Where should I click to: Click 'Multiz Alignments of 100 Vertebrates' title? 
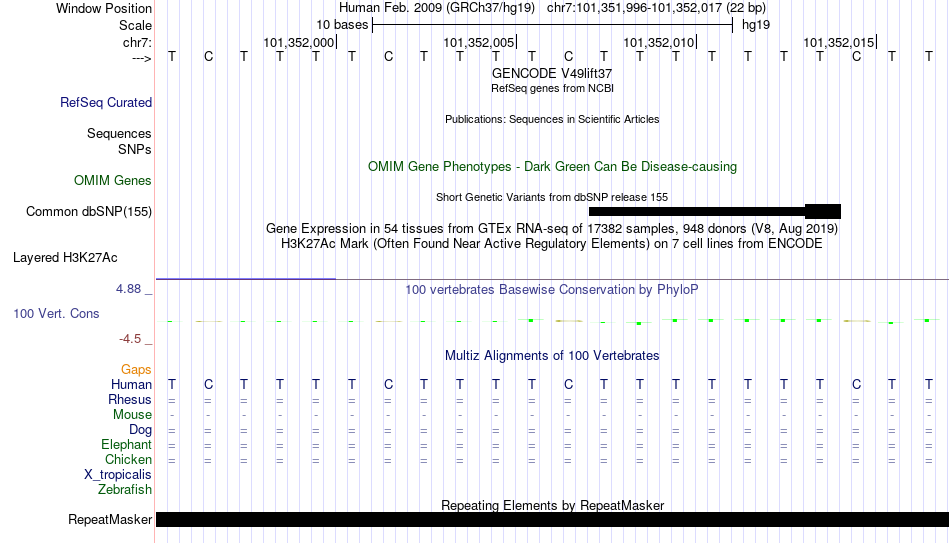click(552, 356)
